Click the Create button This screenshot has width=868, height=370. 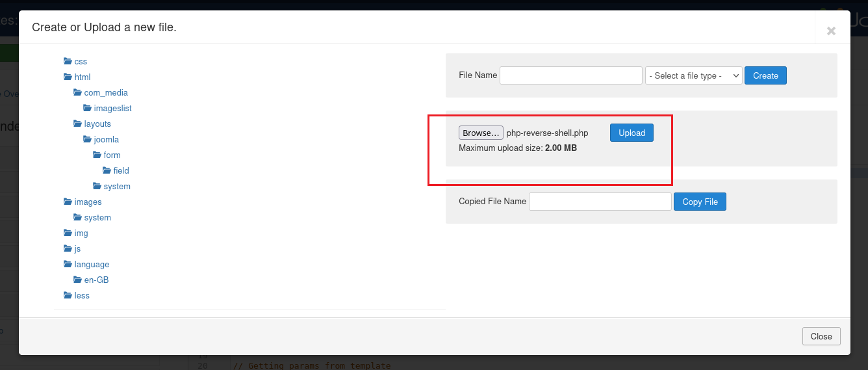click(x=765, y=75)
